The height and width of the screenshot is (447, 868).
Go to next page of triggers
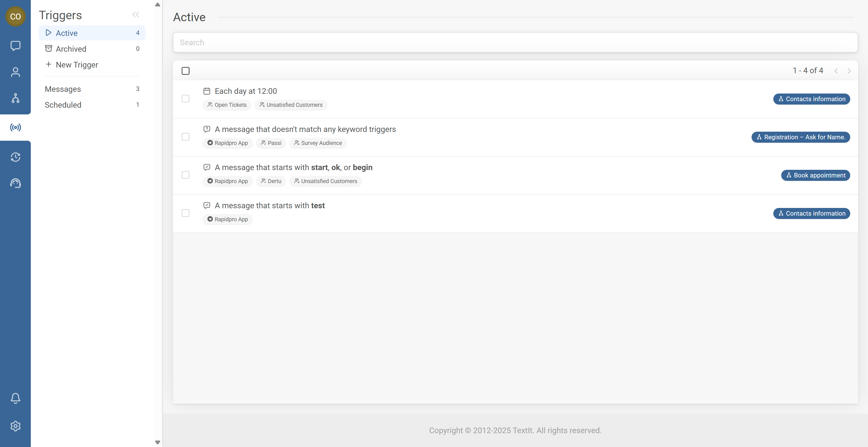click(x=849, y=71)
